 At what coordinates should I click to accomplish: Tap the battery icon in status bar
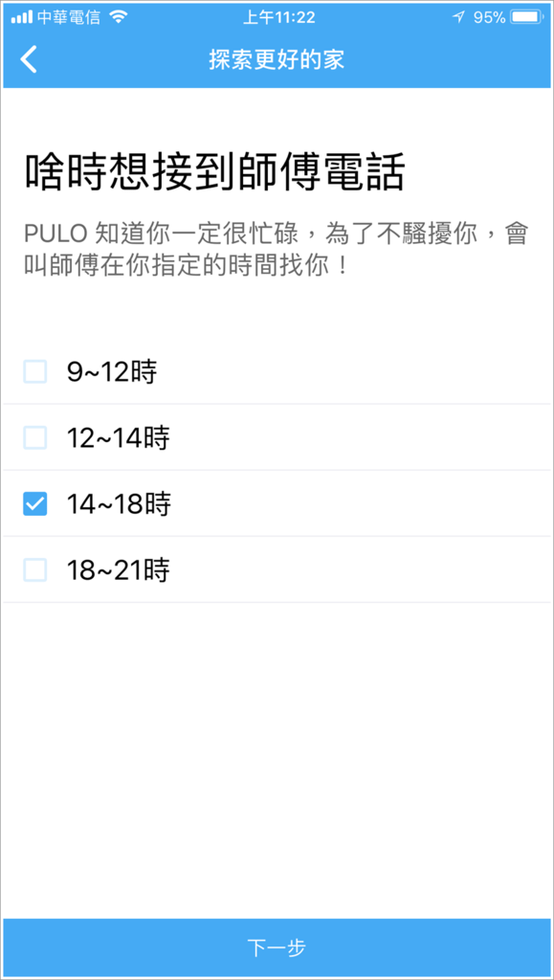coord(527,17)
